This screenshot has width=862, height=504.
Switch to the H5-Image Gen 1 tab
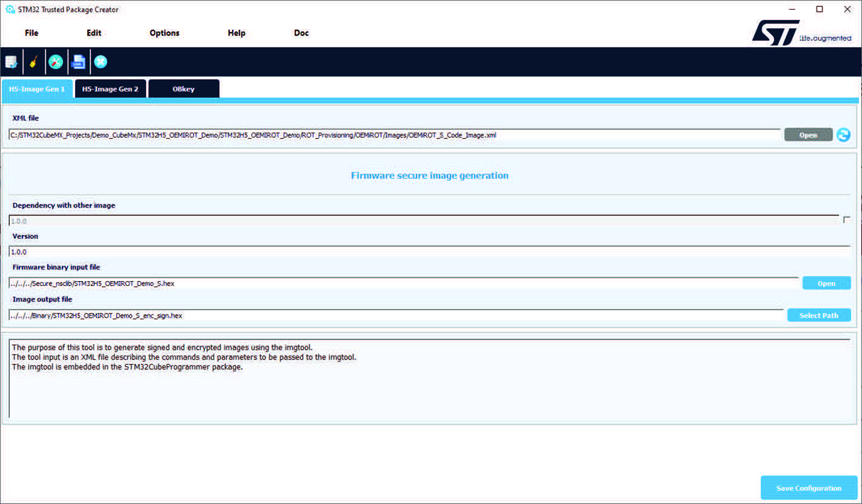37,88
